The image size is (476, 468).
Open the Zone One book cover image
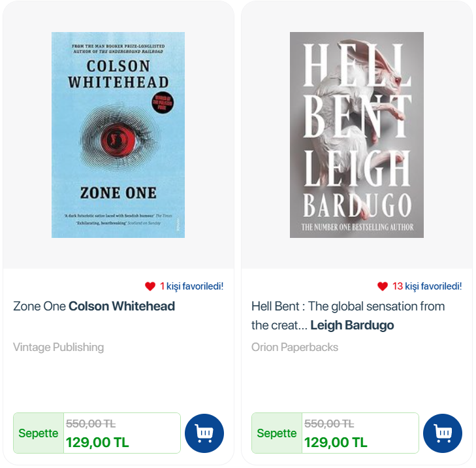coord(118,135)
